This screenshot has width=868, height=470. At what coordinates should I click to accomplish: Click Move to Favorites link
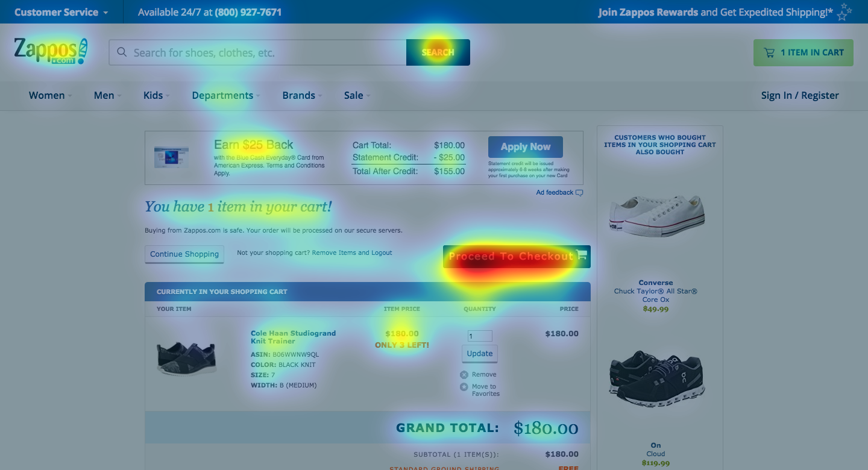coord(486,390)
